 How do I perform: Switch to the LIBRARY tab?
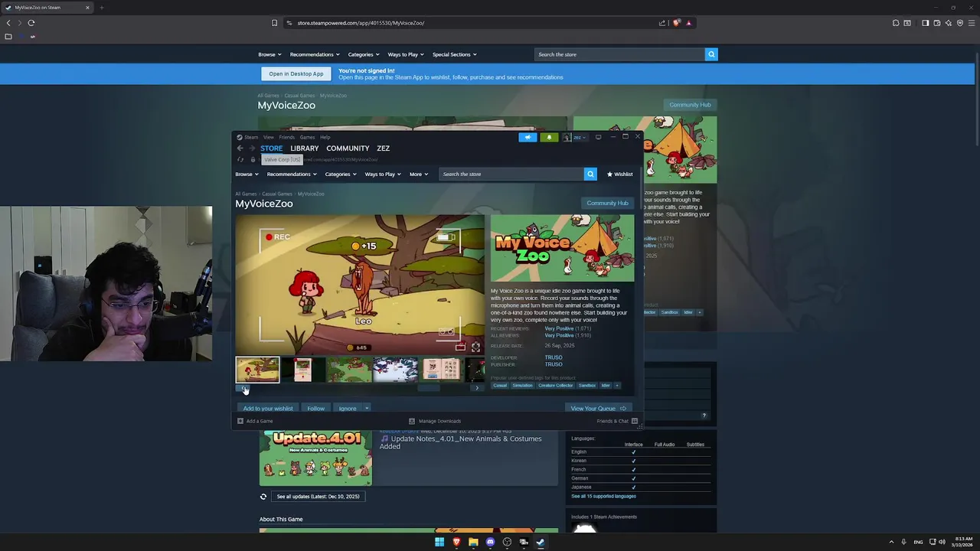(305, 148)
